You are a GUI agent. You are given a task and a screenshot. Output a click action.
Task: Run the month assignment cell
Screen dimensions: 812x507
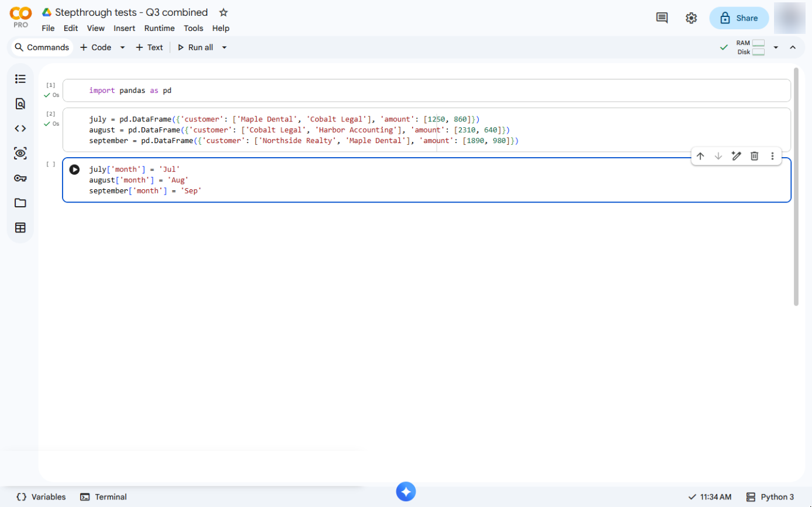74,169
